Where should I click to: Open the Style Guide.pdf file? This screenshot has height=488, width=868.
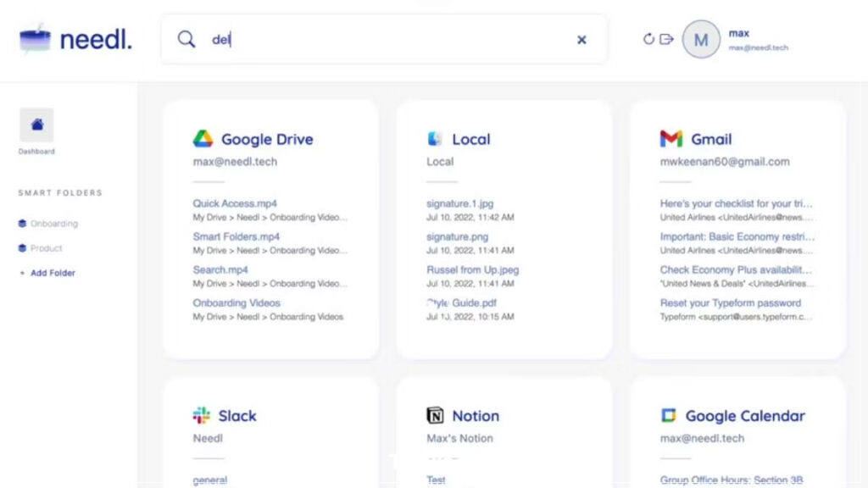462,303
